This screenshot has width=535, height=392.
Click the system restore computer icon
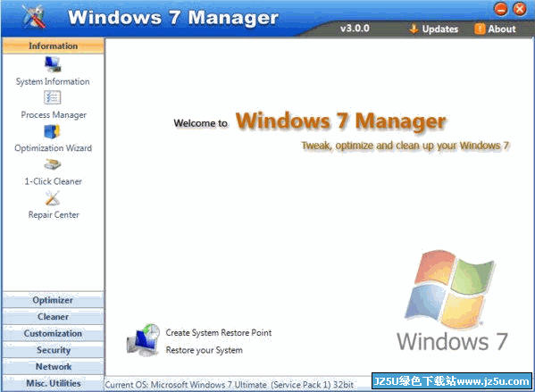click(x=143, y=340)
